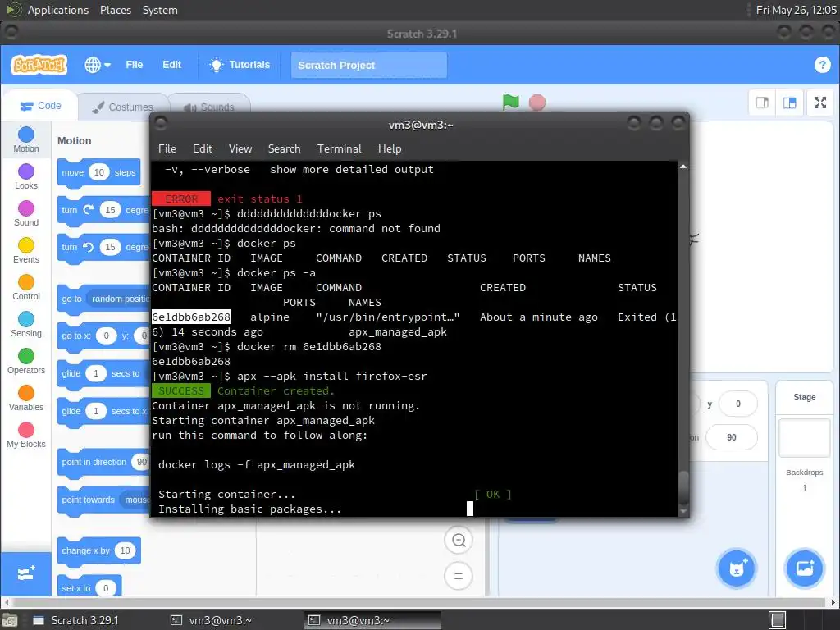Select the Operators block category
The width and height of the screenshot is (840, 630).
26,362
